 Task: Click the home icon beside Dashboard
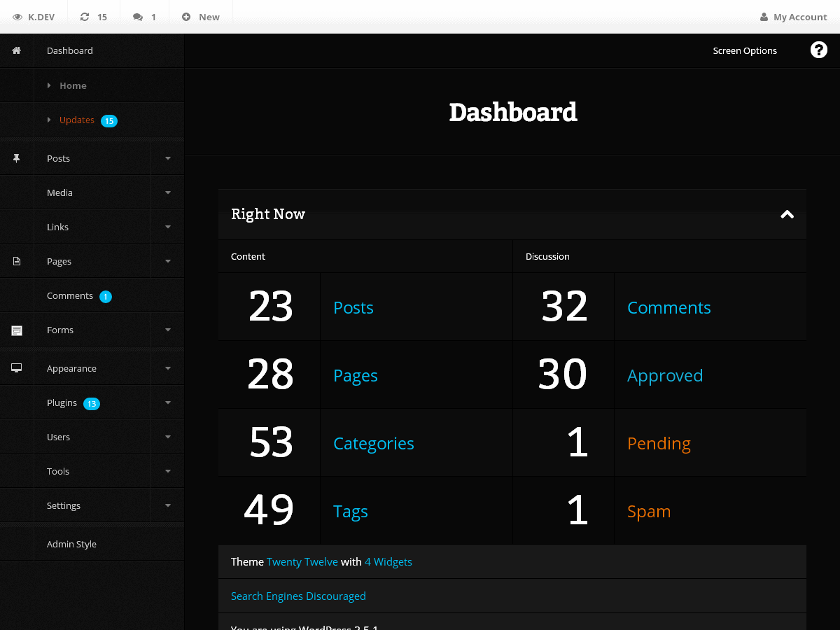pyautogui.click(x=16, y=50)
